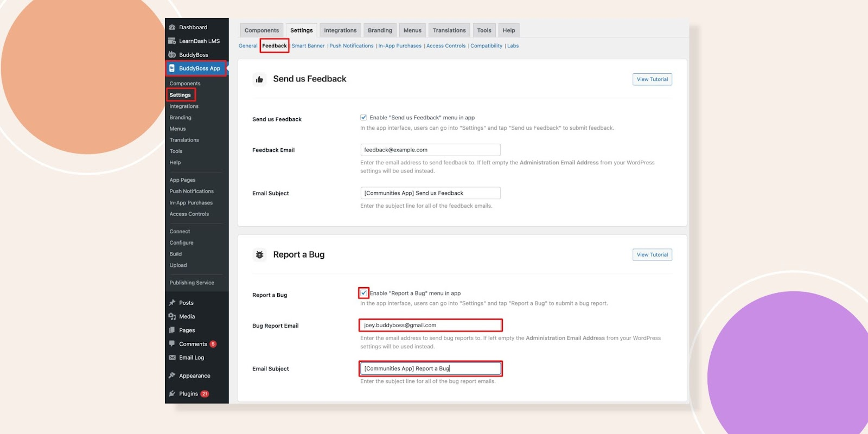The width and height of the screenshot is (868, 434).
Task: Click the Posts pin icon
Action: point(172,303)
